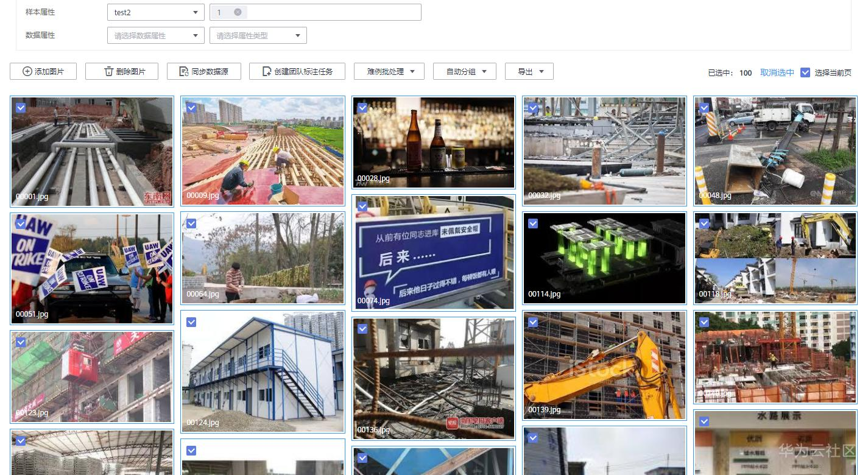Open the 00124.jpg prefab building thumbnail

(x=263, y=371)
